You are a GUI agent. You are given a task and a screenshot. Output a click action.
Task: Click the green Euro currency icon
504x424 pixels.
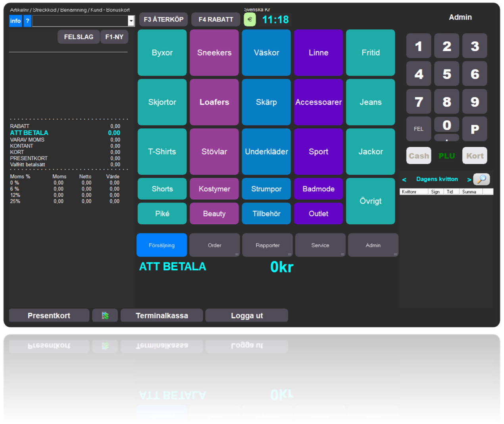click(249, 19)
